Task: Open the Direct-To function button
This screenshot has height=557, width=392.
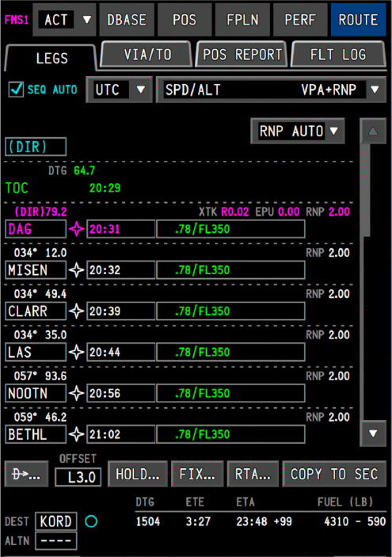Action: 27,475
